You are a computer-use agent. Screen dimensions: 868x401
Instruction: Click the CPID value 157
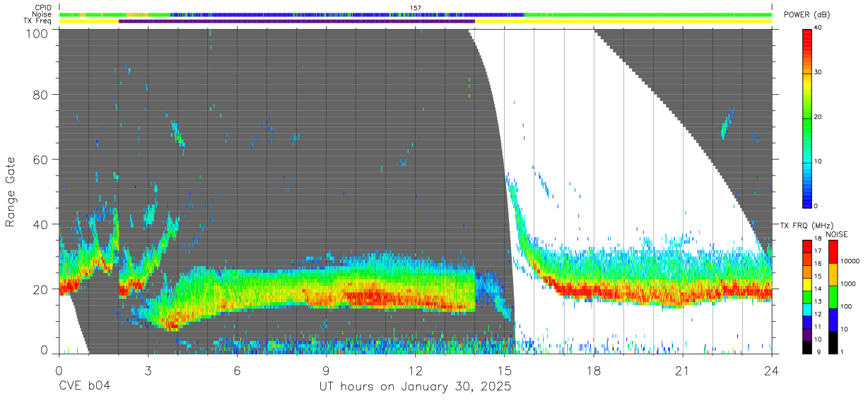(416, 8)
